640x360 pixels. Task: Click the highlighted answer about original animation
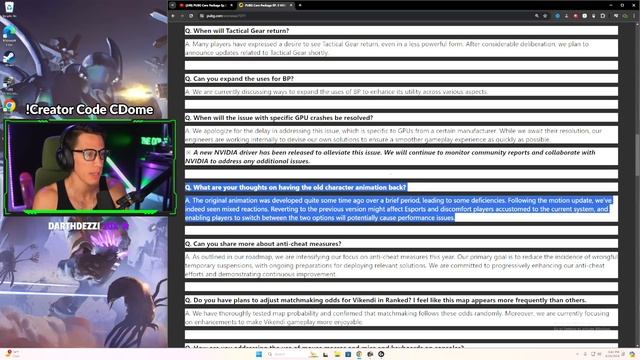coord(398,209)
